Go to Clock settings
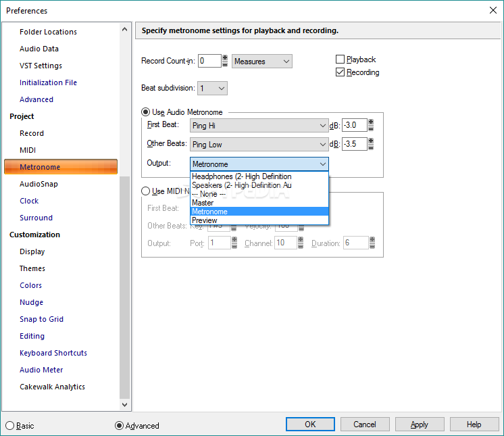The image size is (504, 436). click(29, 201)
